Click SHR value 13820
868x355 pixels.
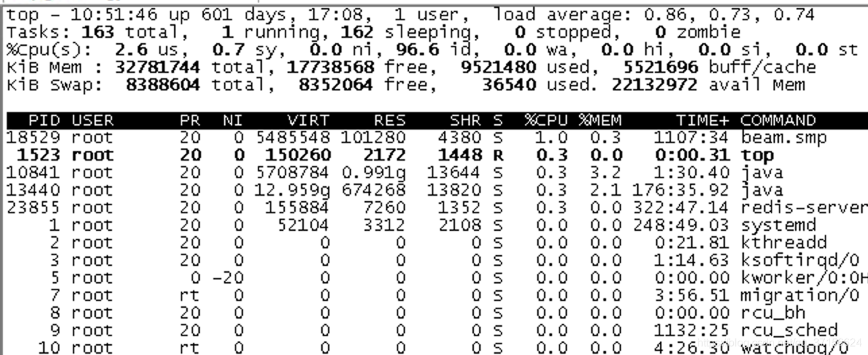[455, 190]
